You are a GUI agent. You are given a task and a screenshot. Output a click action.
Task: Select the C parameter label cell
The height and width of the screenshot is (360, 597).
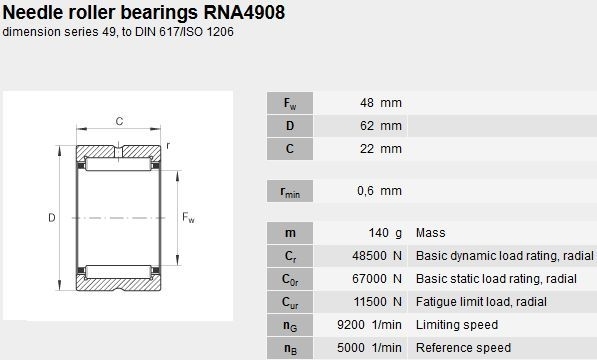290,149
